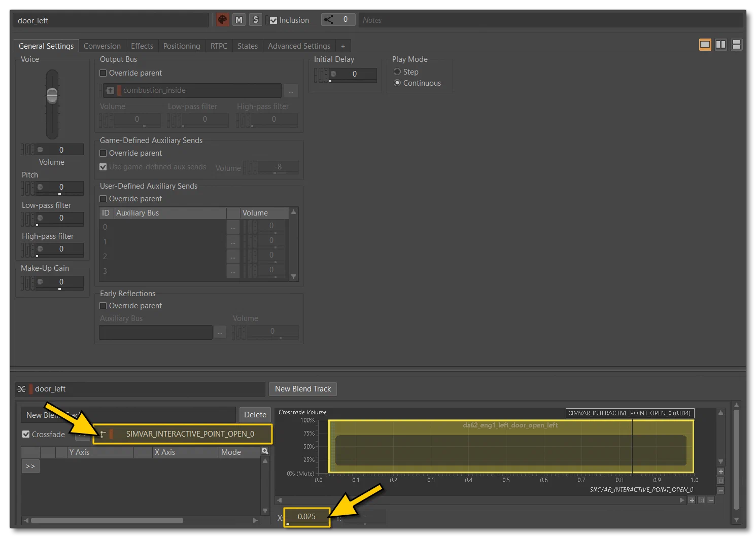Click the Make-Up Gain value field
This screenshot has height=538, width=756.
coord(61,282)
